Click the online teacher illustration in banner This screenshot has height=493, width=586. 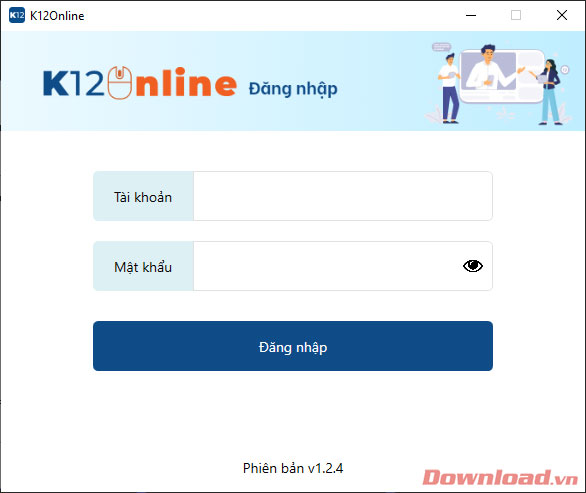pyautogui.click(x=498, y=84)
